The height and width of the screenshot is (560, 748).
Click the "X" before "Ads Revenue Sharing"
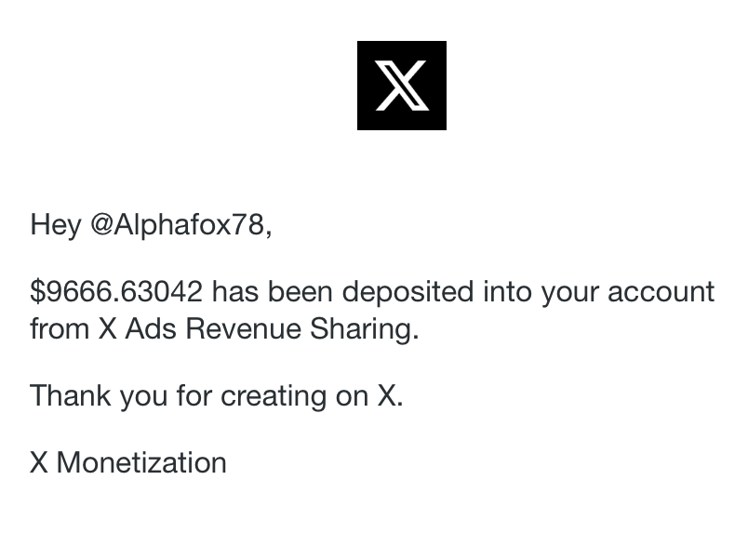[108, 329]
